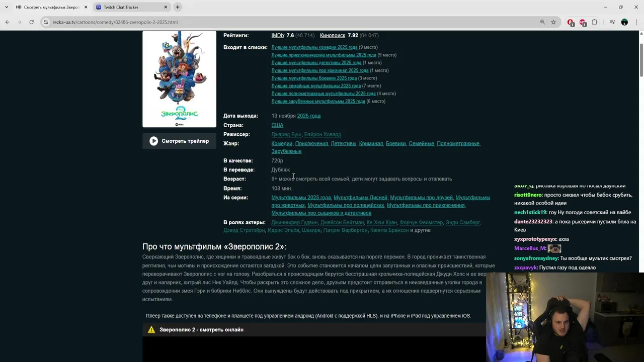Open the browser three-dot menu
Image resolution: width=644 pixels, height=362 pixels.
[x=636, y=22]
